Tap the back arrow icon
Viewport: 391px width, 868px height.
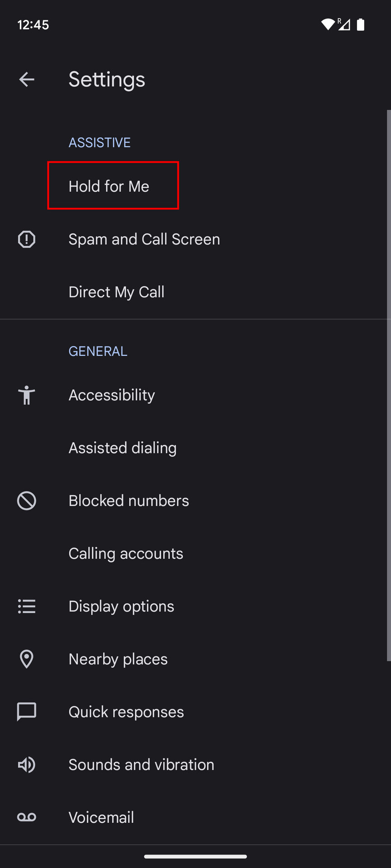coord(27,80)
